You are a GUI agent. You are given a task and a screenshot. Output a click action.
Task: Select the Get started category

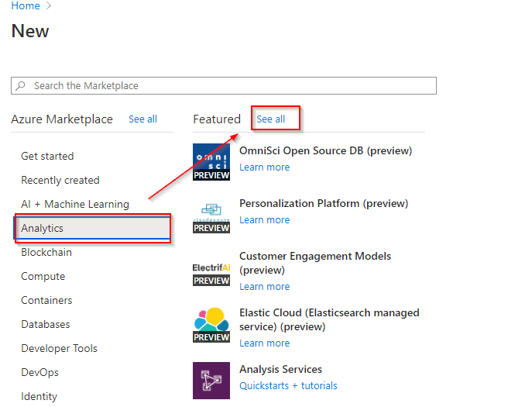coord(47,156)
